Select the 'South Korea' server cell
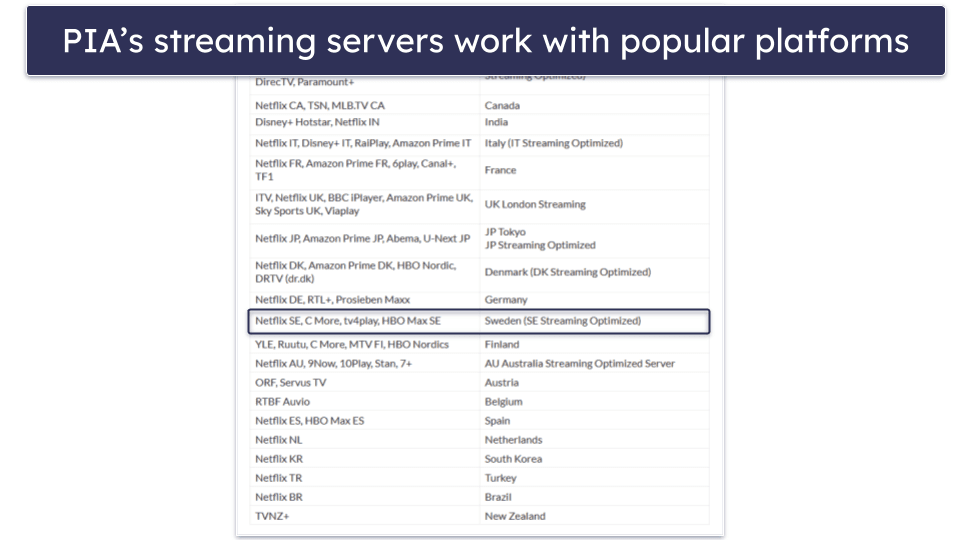The width and height of the screenshot is (960, 540). coord(594,459)
